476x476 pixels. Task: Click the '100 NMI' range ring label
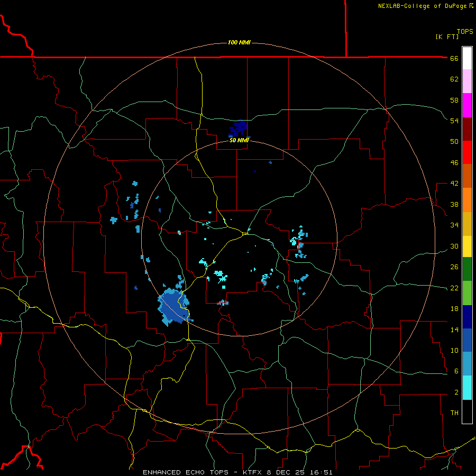click(239, 42)
